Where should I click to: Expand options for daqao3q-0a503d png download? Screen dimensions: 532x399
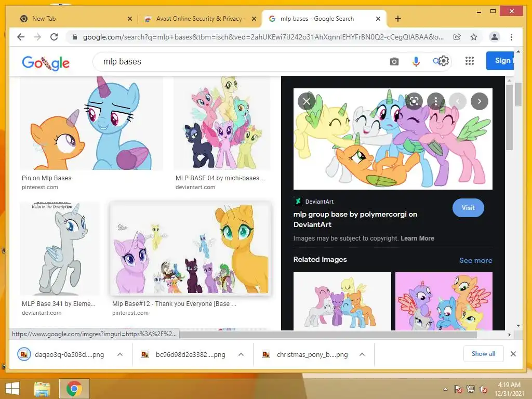click(x=120, y=354)
